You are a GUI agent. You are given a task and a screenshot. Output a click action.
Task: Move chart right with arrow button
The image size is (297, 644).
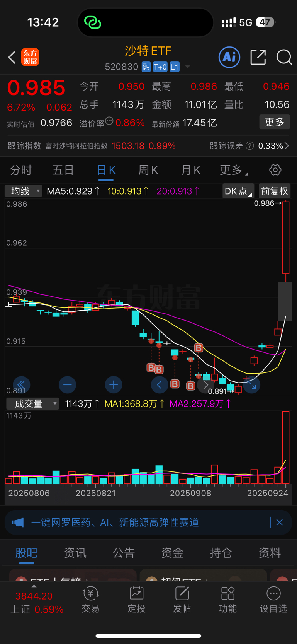click(205, 385)
